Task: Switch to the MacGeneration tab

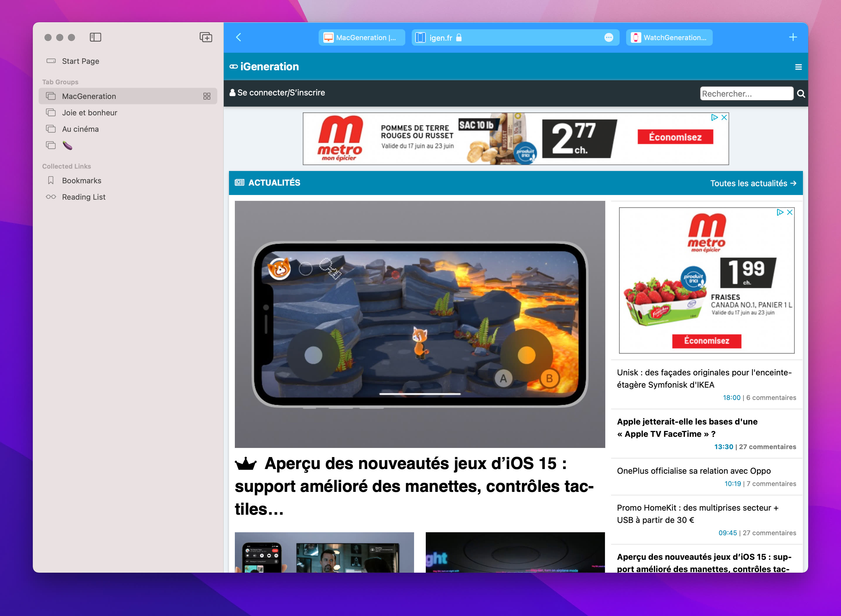Action: click(x=361, y=37)
